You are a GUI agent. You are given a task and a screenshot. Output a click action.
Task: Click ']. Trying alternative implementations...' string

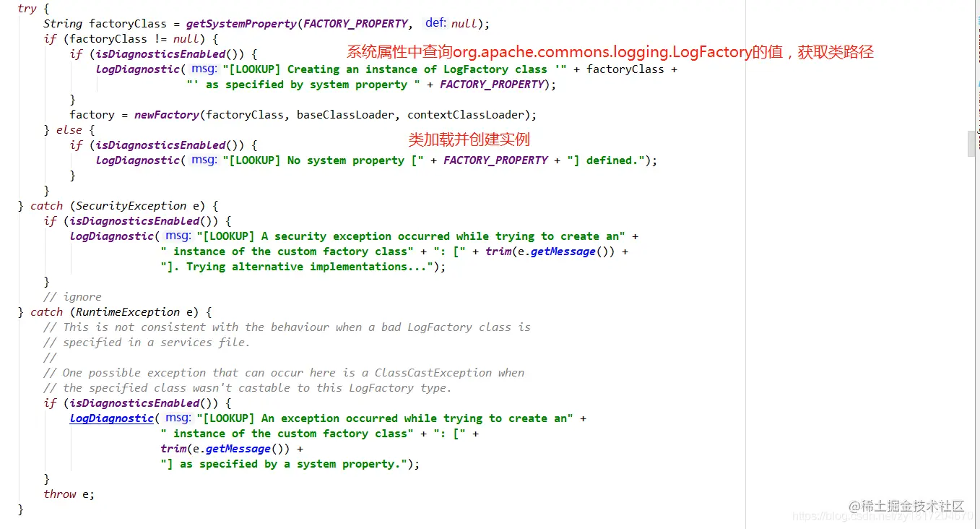(297, 267)
